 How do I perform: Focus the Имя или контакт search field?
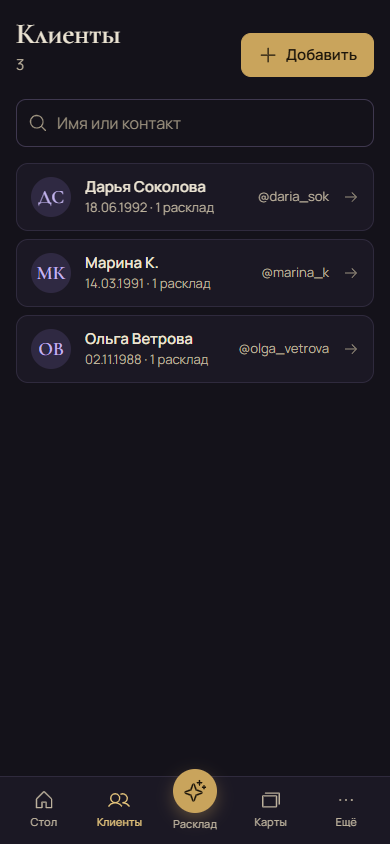pyautogui.click(x=195, y=123)
